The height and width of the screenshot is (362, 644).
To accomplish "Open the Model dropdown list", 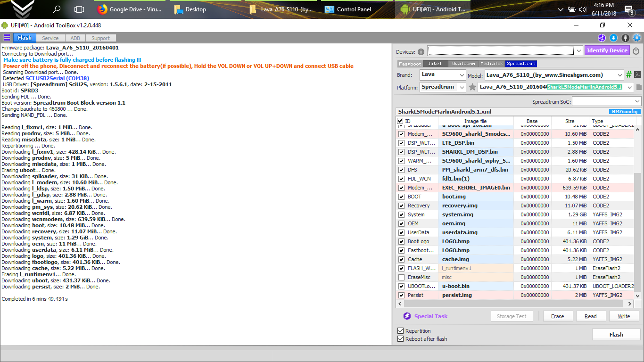I will pyautogui.click(x=619, y=74).
